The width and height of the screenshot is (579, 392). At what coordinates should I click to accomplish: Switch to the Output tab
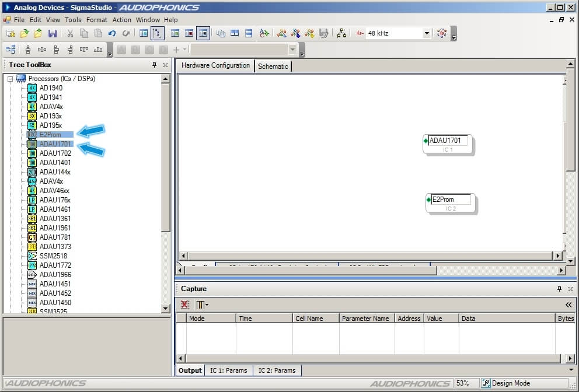pos(190,370)
